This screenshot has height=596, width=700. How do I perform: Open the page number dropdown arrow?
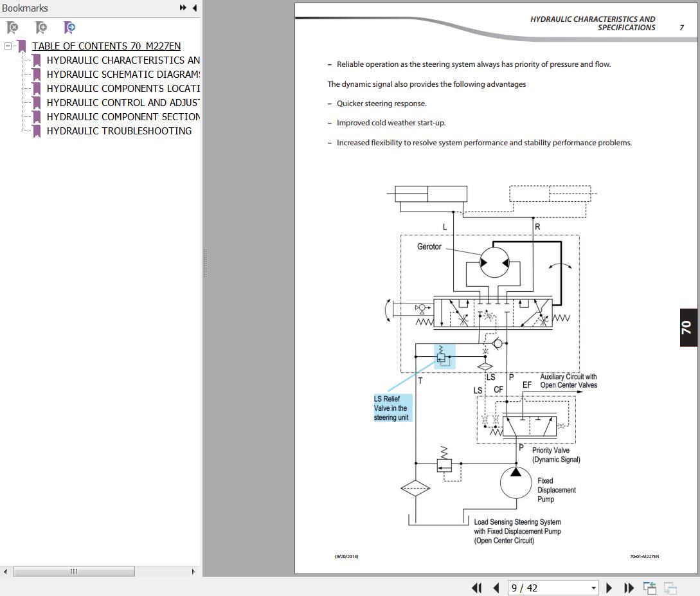click(593, 588)
